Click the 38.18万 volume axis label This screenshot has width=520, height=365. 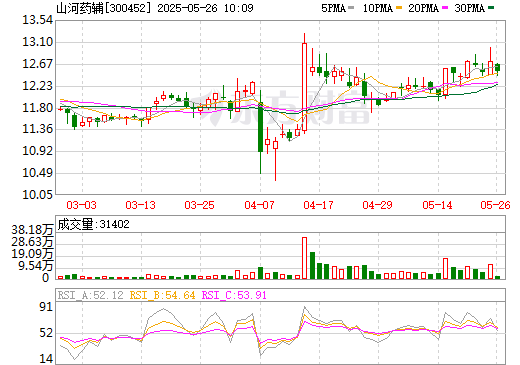32,230
